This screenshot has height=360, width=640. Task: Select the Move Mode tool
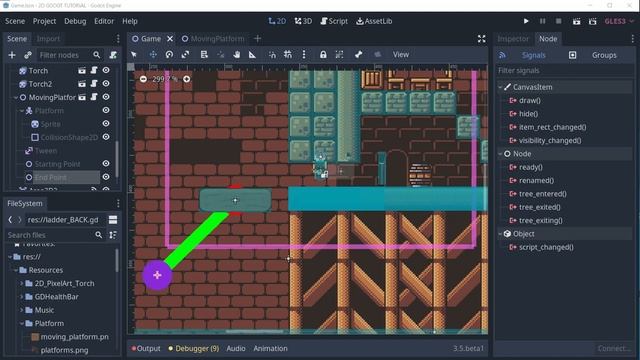pyautogui.click(x=153, y=55)
